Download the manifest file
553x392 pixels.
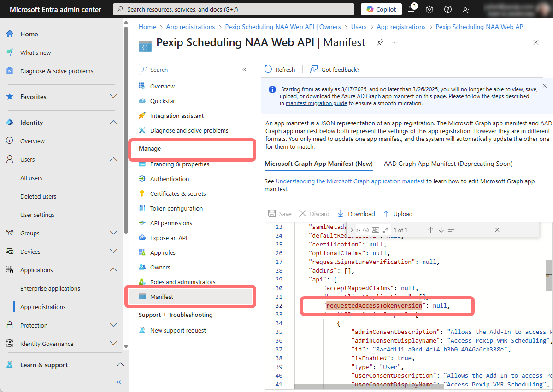[356, 214]
